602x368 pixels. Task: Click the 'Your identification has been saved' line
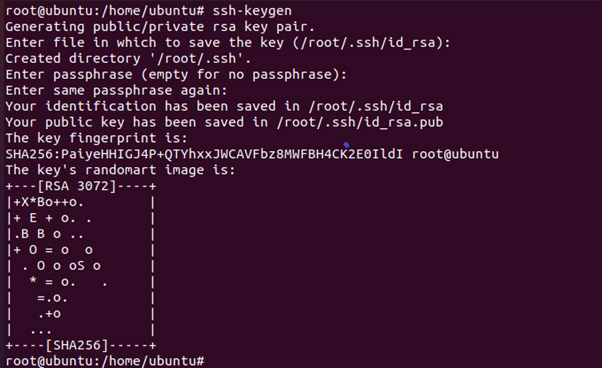(x=224, y=106)
